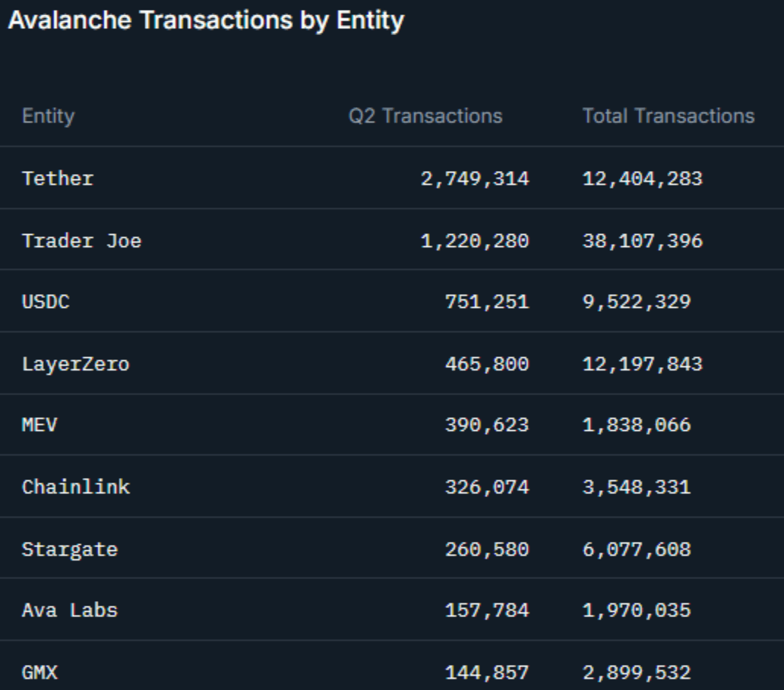Select Stargate's Q2 value 260,580
Screen dimensions: 784x690
486,549
